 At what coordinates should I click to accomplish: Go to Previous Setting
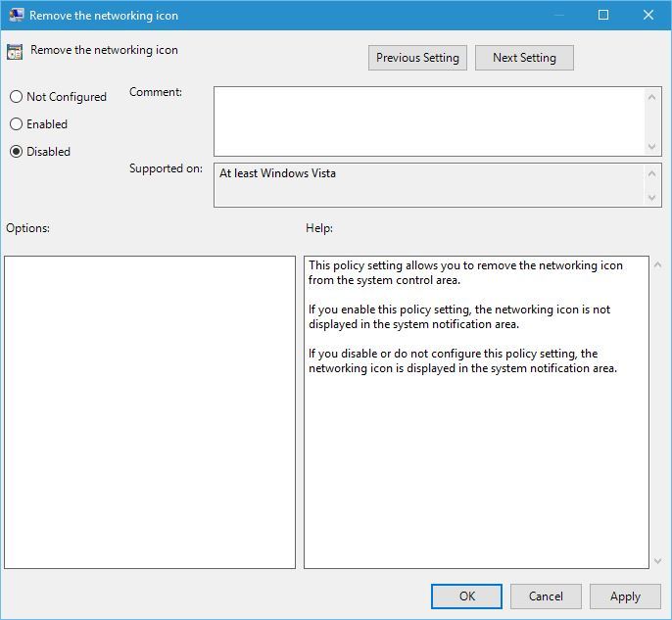(417, 58)
